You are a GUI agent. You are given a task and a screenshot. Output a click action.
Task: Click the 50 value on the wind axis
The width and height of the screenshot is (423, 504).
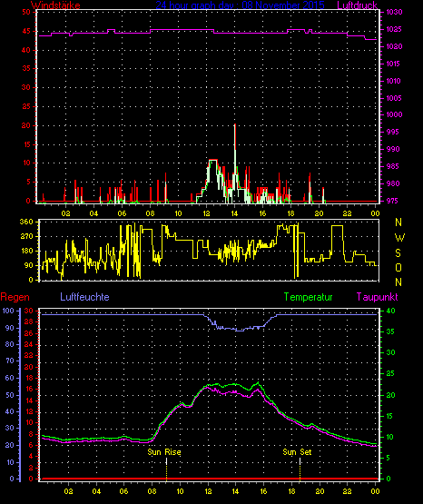26,12
